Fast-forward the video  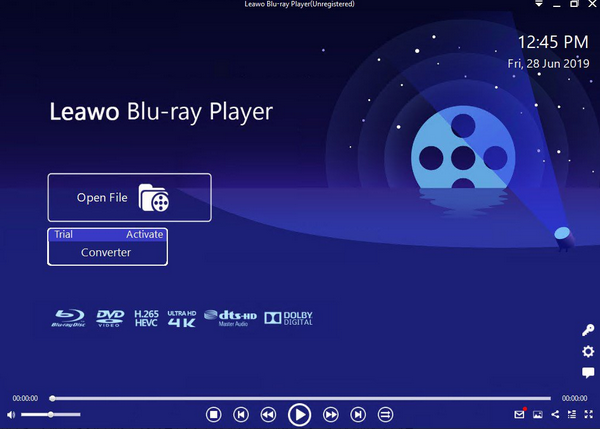point(331,414)
